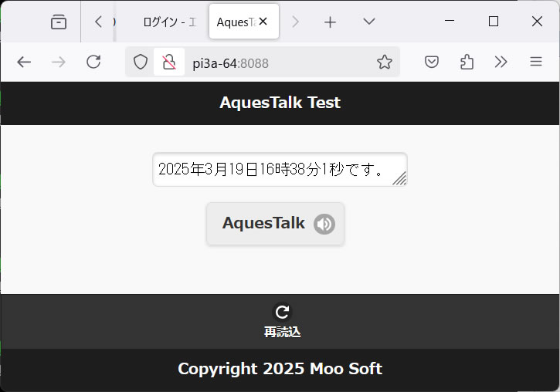560x392 pixels.
Task: Play speech with the AquesTalk button
Action: pyautogui.click(x=275, y=224)
